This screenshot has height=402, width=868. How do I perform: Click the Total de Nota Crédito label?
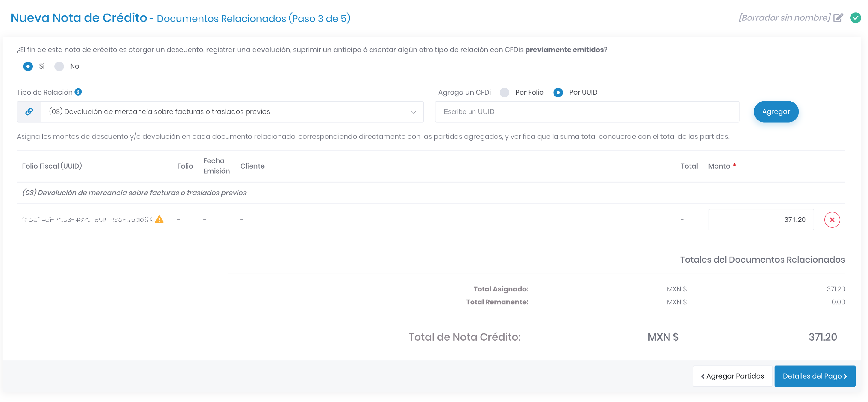[465, 337]
